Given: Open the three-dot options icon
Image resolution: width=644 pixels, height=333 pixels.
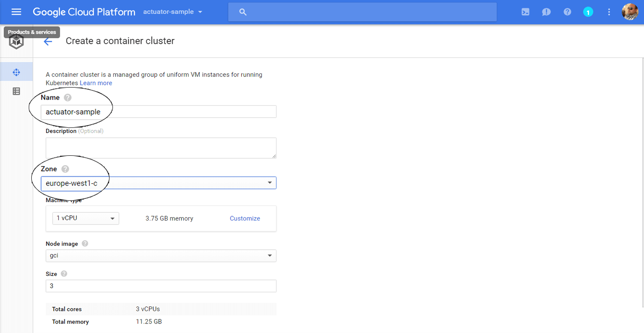Looking at the screenshot, I should [609, 12].
